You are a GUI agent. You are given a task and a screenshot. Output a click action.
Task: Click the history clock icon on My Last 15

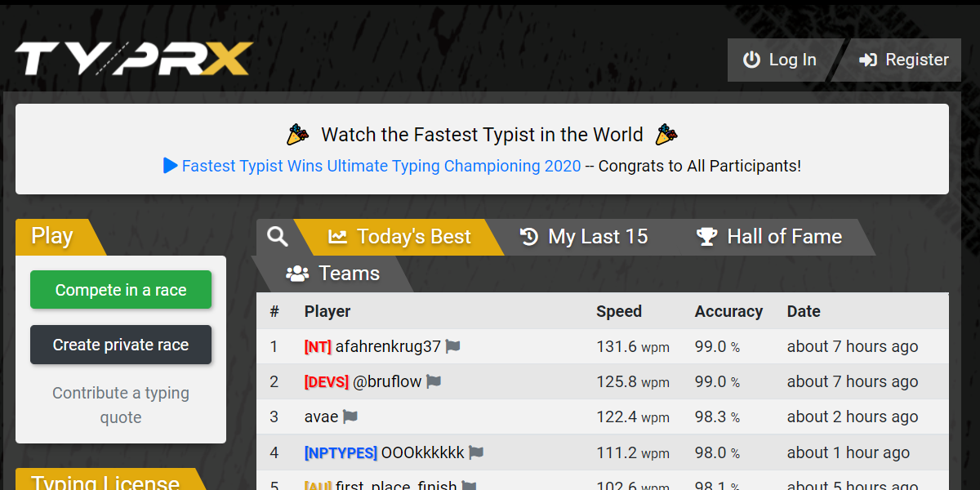pyautogui.click(x=528, y=237)
